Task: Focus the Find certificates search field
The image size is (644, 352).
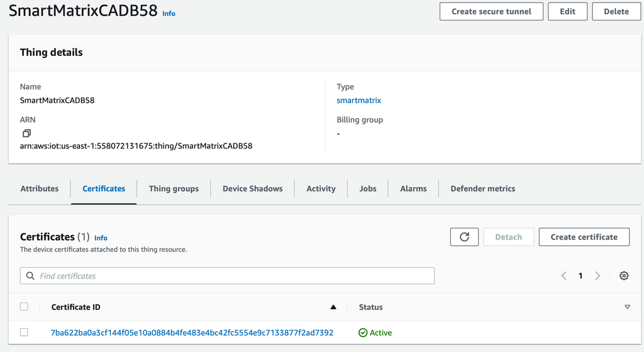Action: (227, 276)
